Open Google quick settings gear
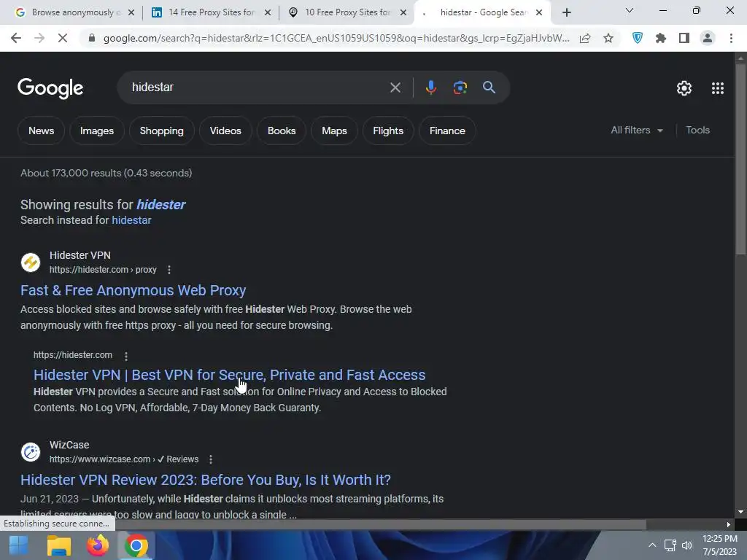This screenshot has height=560, width=747. pyautogui.click(x=684, y=88)
